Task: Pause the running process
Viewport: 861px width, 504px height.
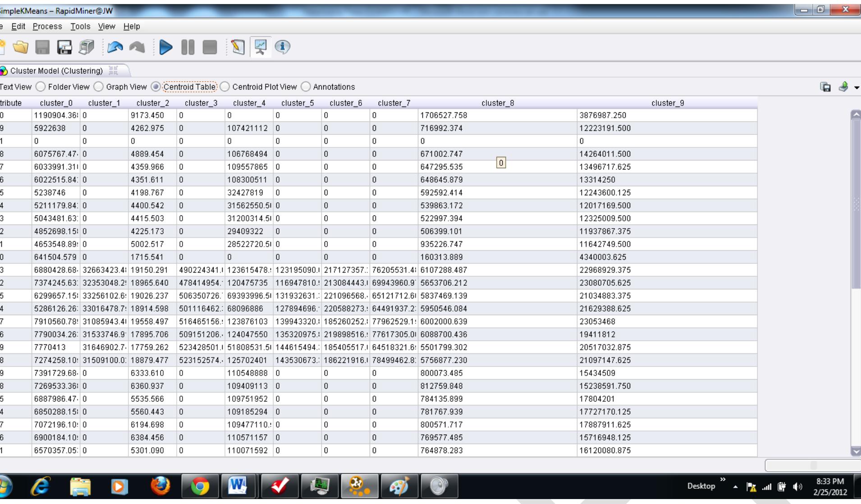Action: pyautogui.click(x=187, y=47)
